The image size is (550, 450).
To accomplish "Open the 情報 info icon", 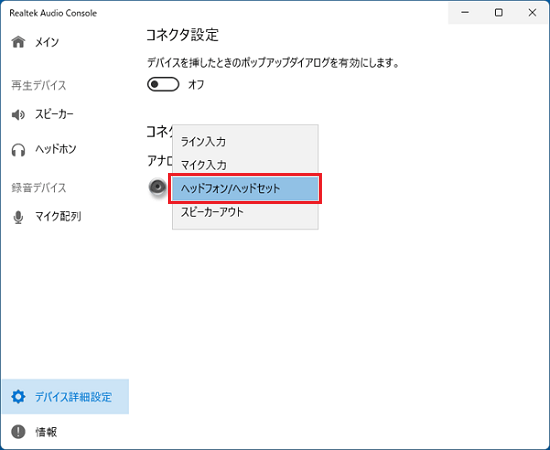I will 18,431.
